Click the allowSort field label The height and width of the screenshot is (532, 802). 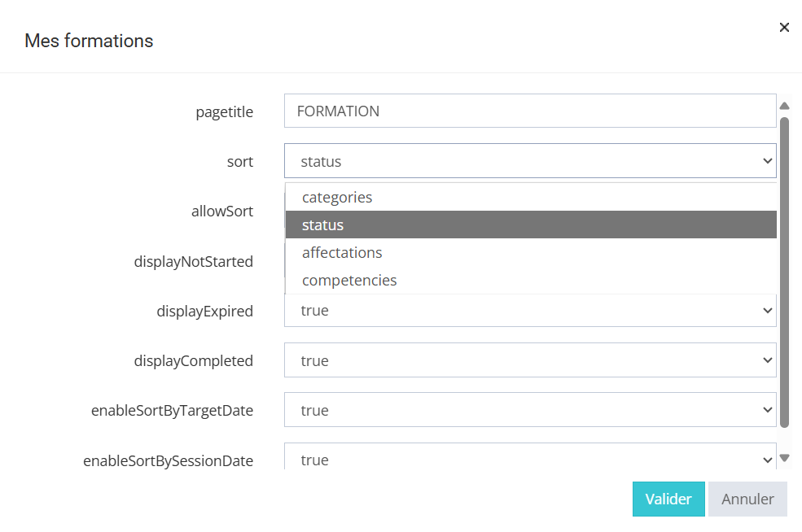coord(222,211)
